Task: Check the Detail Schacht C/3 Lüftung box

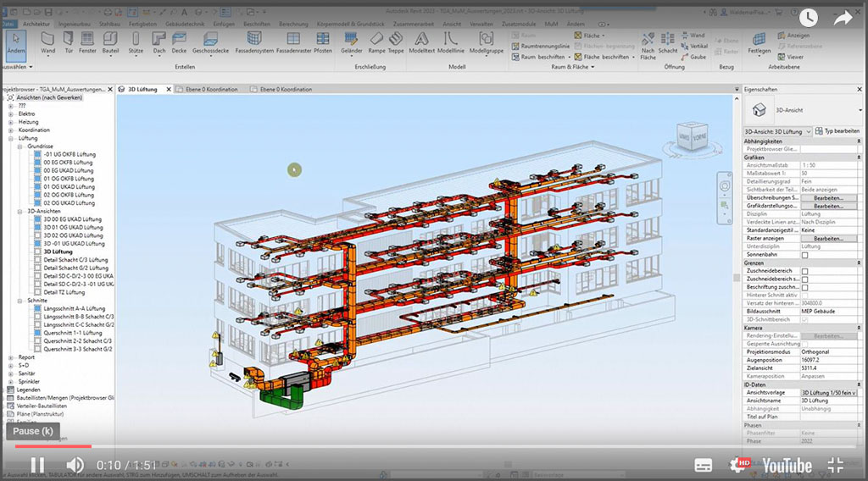Action: 37,260
